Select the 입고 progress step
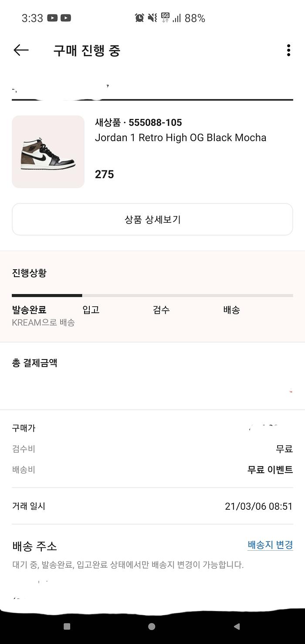 tap(91, 310)
